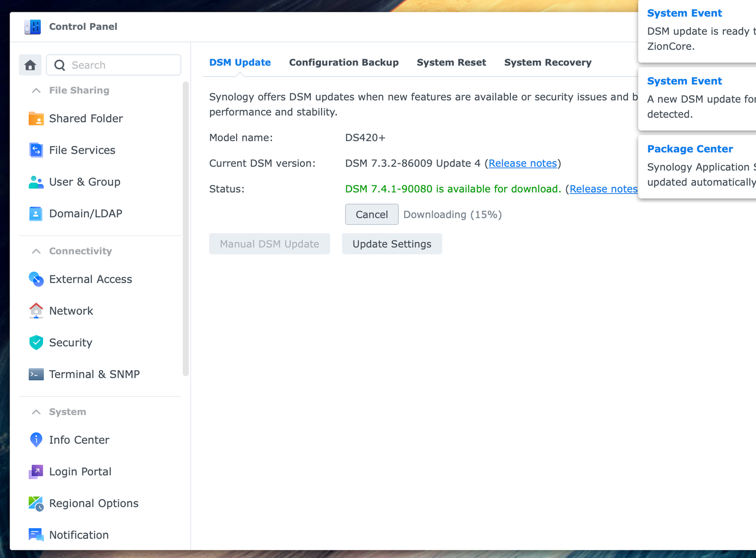Select User & Group label
The image size is (756, 558).
pos(85,182)
